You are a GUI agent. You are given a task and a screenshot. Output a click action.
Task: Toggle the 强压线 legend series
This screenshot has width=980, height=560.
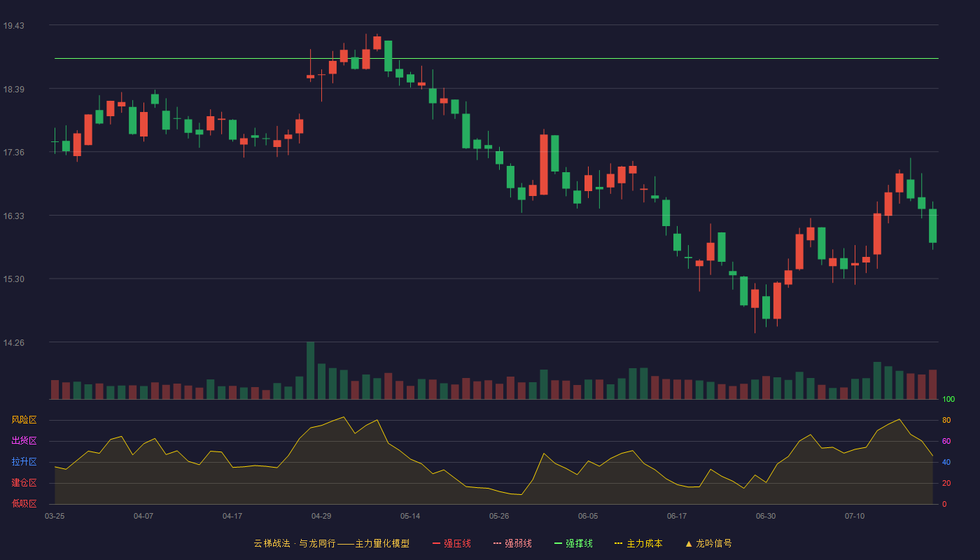pyautogui.click(x=452, y=543)
